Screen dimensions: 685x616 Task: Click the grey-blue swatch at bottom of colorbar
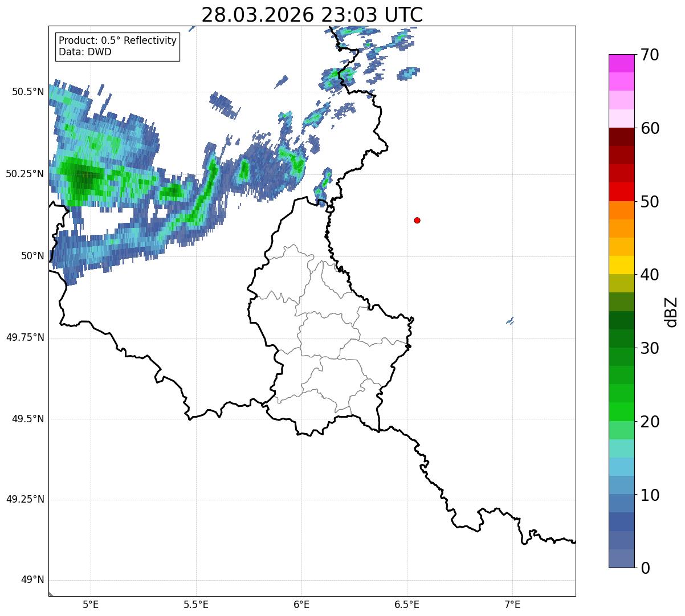coord(622,558)
